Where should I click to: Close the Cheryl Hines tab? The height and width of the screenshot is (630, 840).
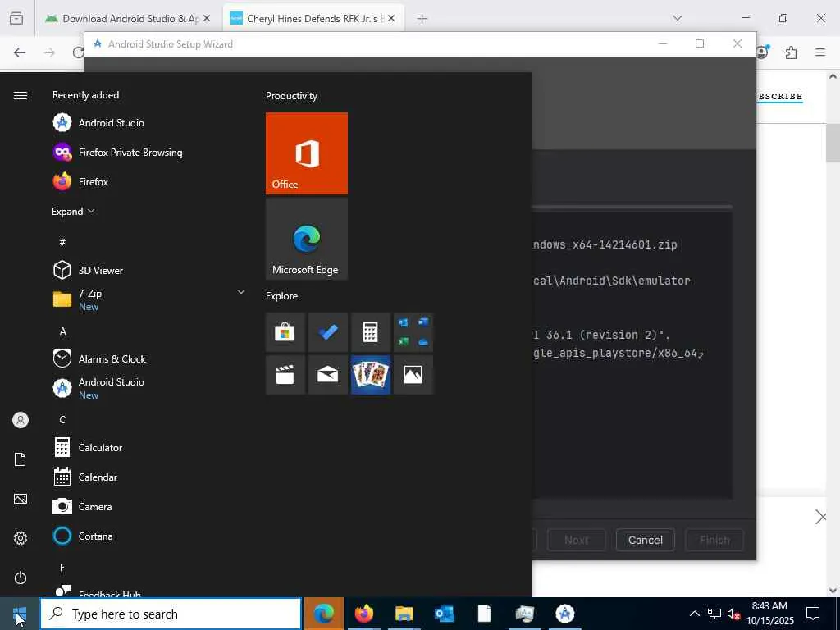pos(391,18)
